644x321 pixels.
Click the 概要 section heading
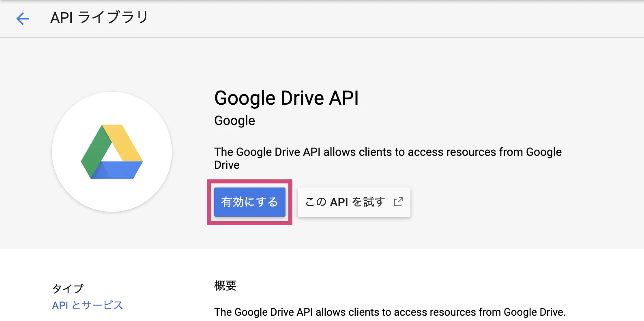(225, 286)
